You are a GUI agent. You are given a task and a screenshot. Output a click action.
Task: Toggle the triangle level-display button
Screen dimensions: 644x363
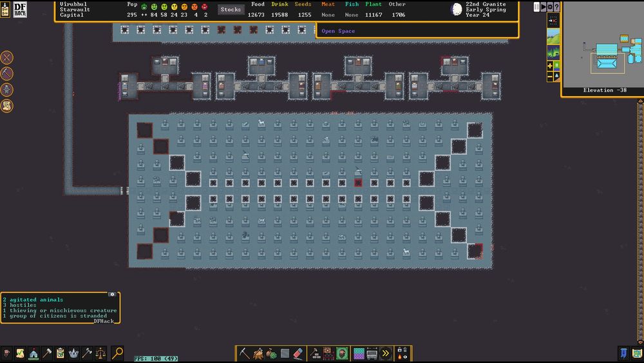pyautogui.click(x=557, y=77)
